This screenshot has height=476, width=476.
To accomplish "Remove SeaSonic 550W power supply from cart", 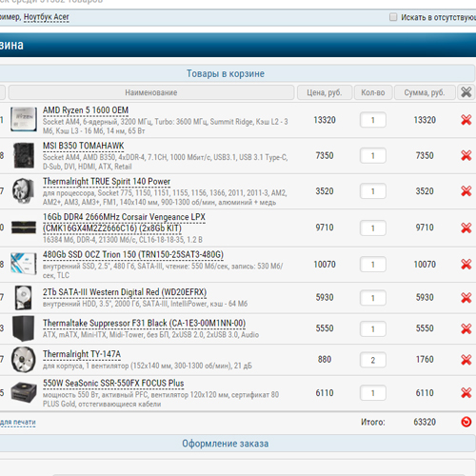I will (x=466, y=393).
